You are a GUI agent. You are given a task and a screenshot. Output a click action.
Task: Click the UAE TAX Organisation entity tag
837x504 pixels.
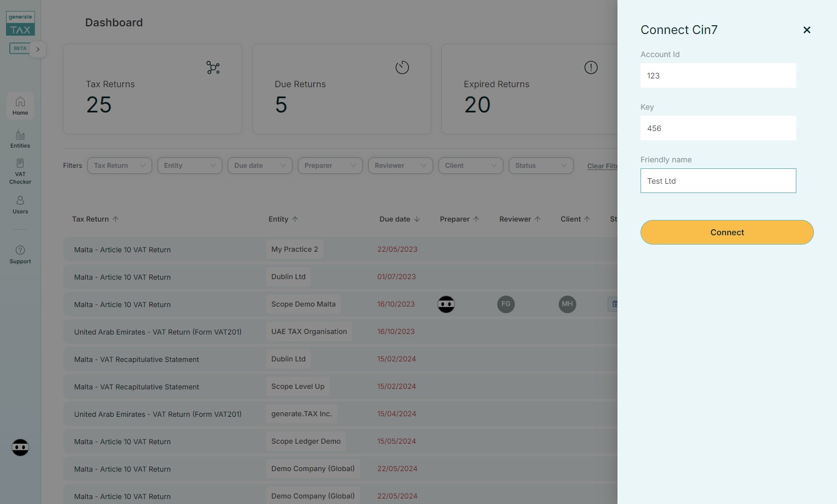[309, 332]
